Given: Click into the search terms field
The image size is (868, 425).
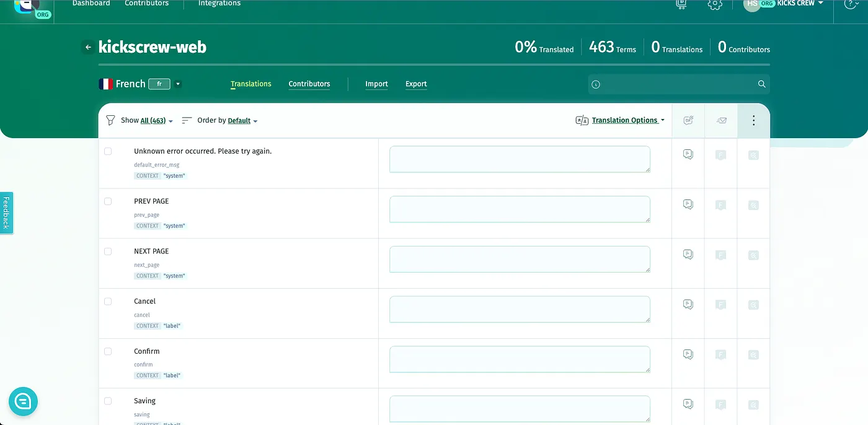Looking at the screenshot, I should pos(679,84).
